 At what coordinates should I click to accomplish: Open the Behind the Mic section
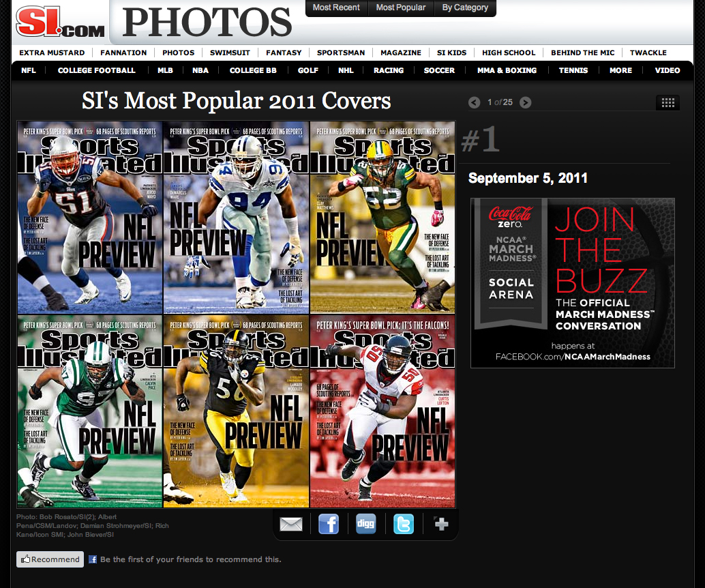click(583, 53)
